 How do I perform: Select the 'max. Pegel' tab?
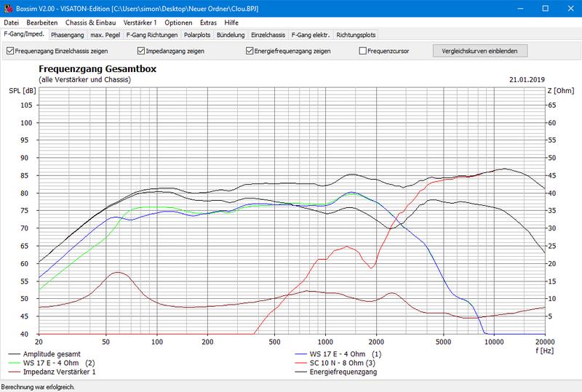(x=105, y=34)
